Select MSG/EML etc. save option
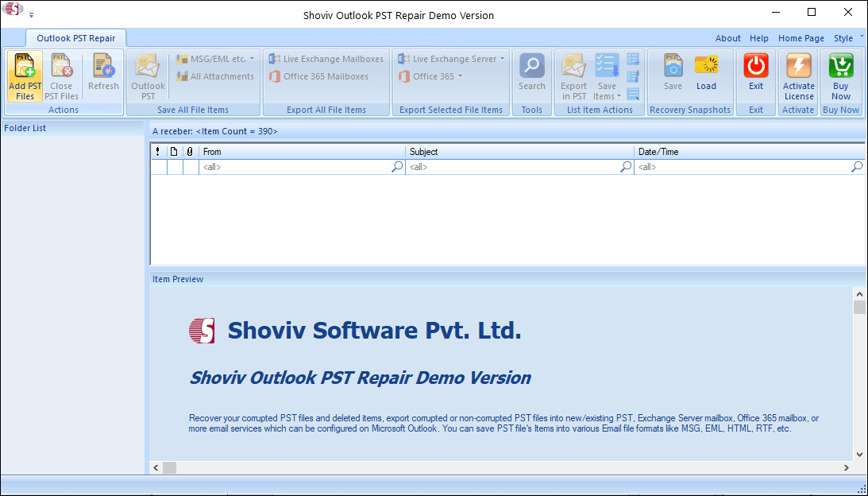The width and height of the screenshot is (868, 496). pyautogui.click(x=215, y=59)
